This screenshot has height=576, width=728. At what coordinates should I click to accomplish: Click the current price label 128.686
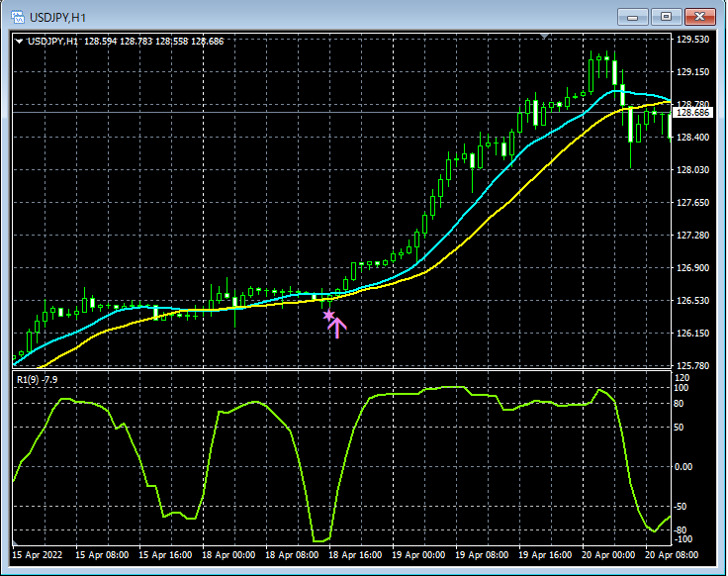click(692, 113)
